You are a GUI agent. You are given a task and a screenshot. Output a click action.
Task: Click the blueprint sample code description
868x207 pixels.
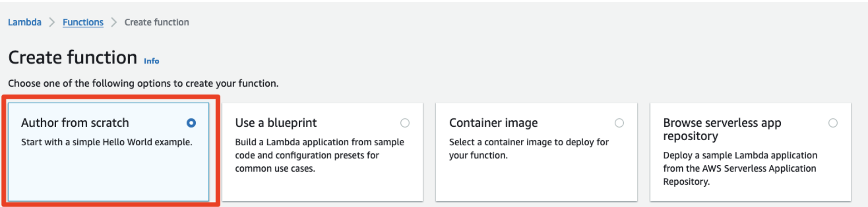[319, 155]
